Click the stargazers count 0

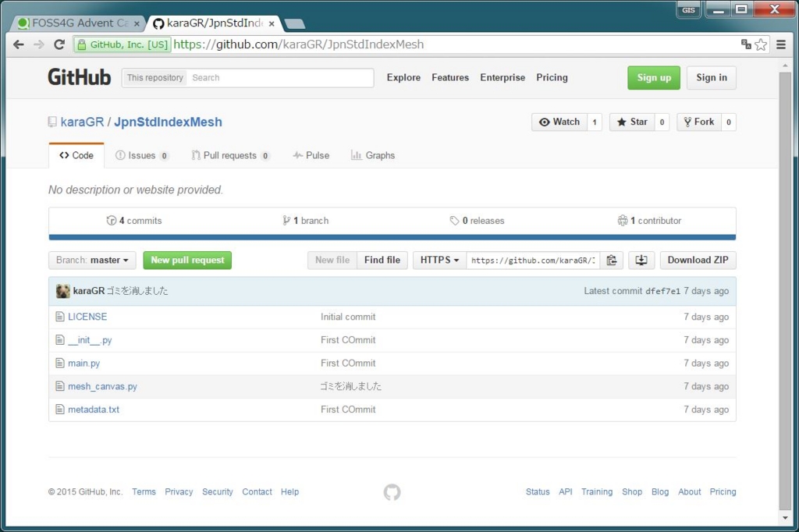point(662,122)
